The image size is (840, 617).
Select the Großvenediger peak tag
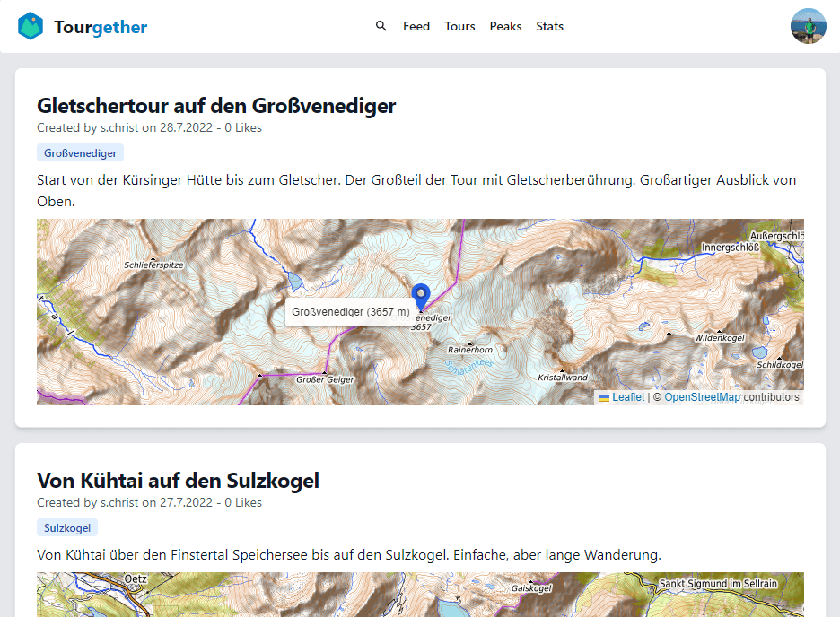pos(80,153)
